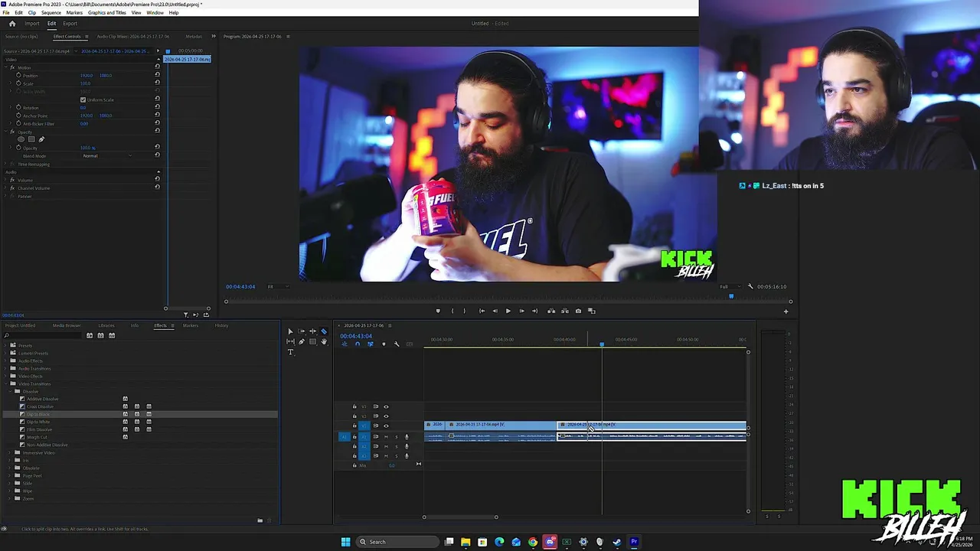Screen dimensions: 980x551
Task: Click the Home icon in header bar
Action: click(11, 23)
